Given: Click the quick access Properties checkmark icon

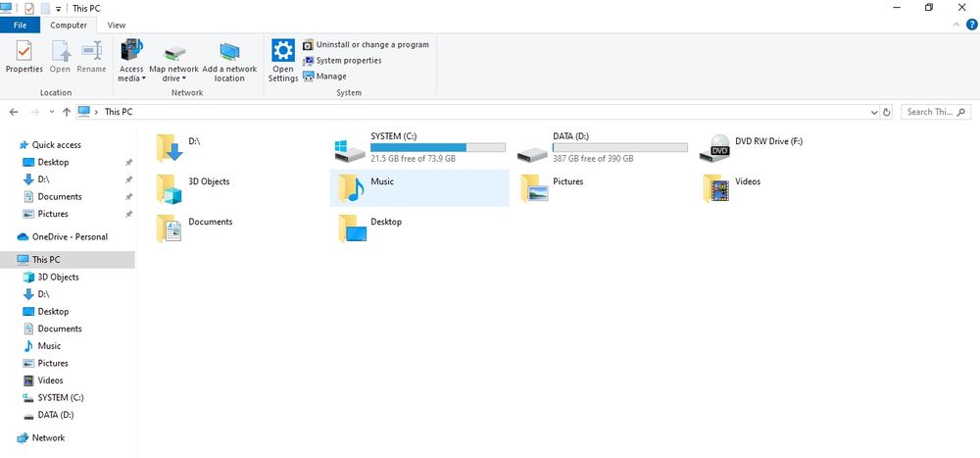Looking at the screenshot, I should pos(29,8).
